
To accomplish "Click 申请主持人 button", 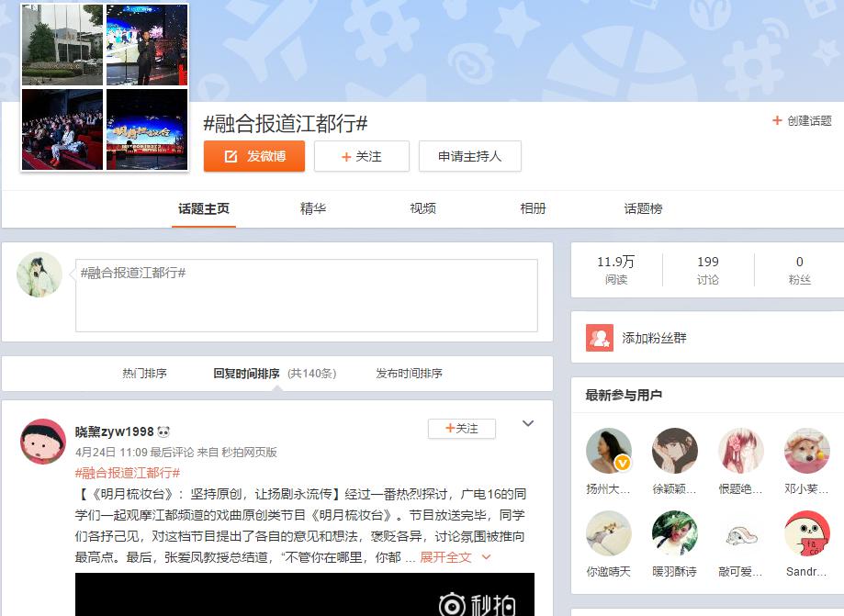I will pos(469,156).
